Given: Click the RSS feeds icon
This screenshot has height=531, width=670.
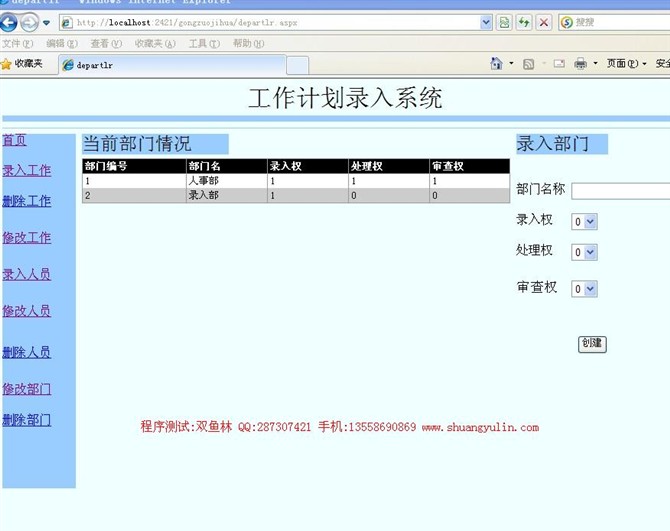Looking at the screenshot, I should click(529, 64).
